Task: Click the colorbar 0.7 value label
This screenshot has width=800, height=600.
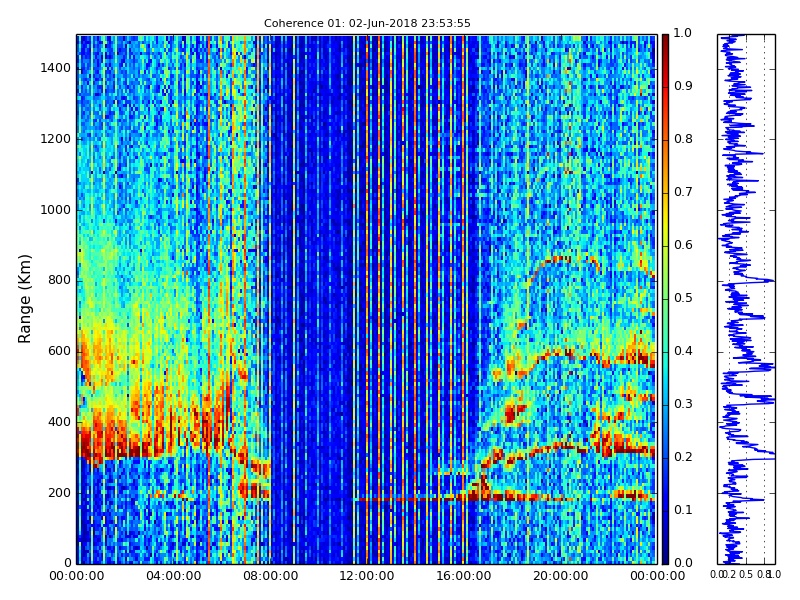Action: tap(683, 192)
